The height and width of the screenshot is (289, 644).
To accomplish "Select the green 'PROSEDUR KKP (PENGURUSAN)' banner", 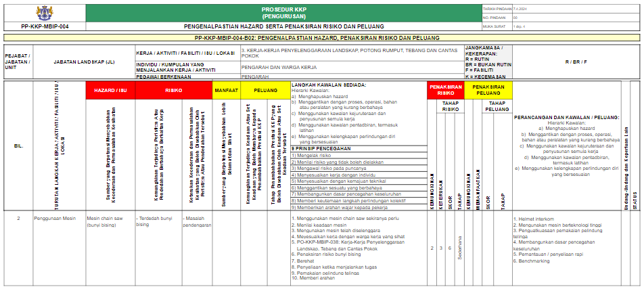I will pos(284,13).
